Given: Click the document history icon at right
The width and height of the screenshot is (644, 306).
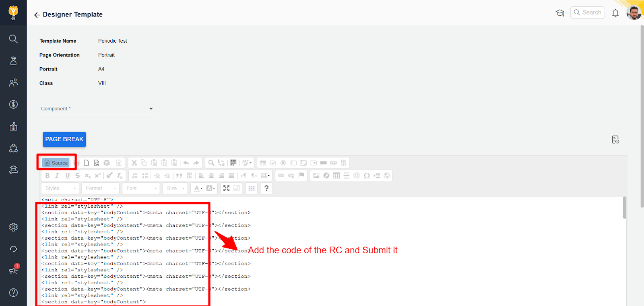Looking at the screenshot, I should [x=615, y=140].
